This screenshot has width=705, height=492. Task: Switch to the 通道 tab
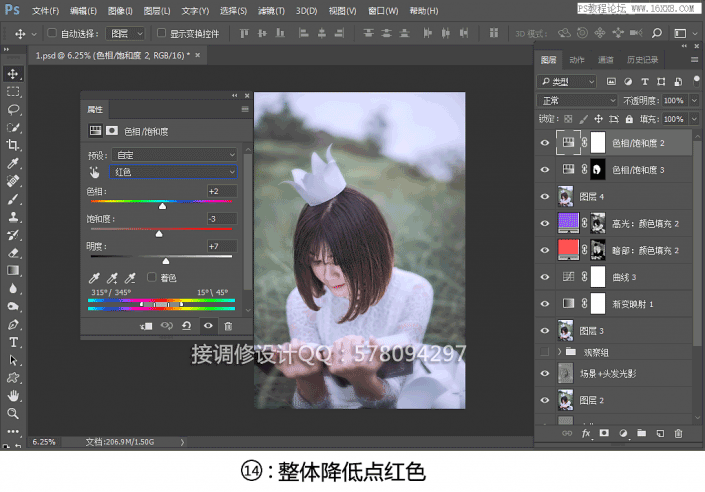pos(605,60)
